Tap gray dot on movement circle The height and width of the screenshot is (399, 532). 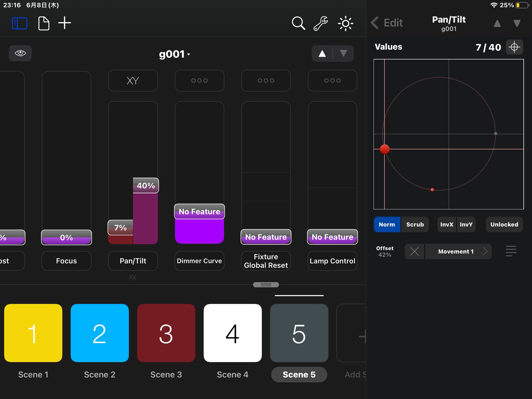[x=496, y=134]
